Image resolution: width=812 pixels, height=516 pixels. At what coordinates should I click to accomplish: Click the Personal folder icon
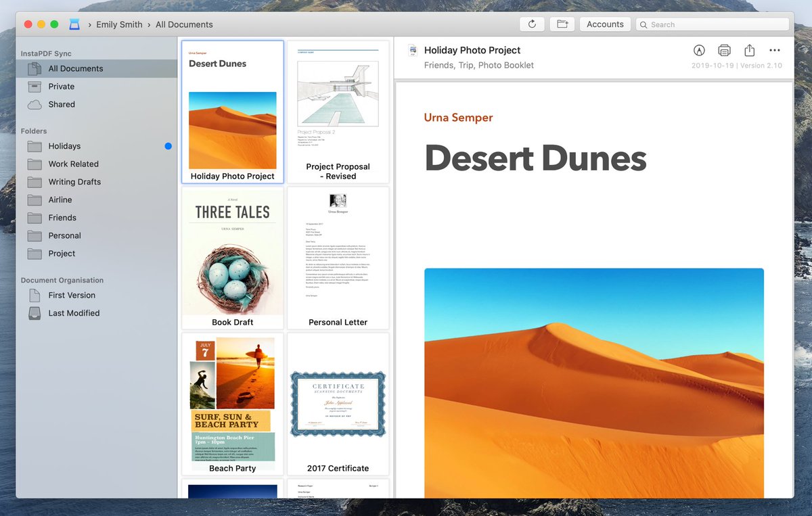pyautogui.click(x=35, y=236)
